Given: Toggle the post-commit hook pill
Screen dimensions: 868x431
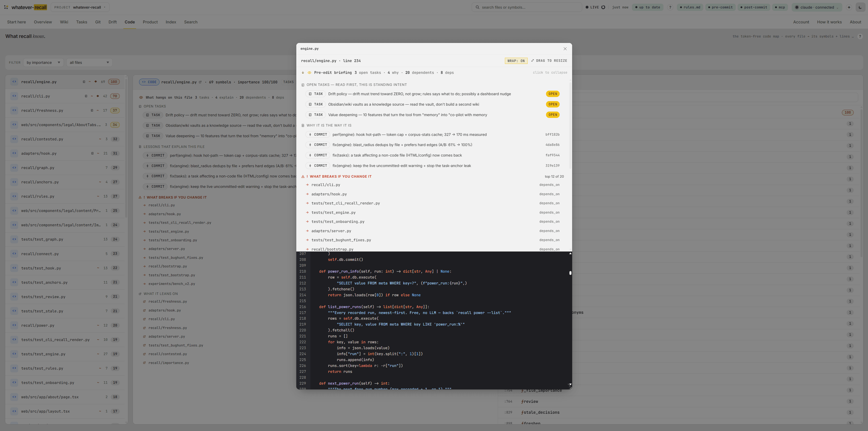Looking at the screenshot, I should click(753, 7).
